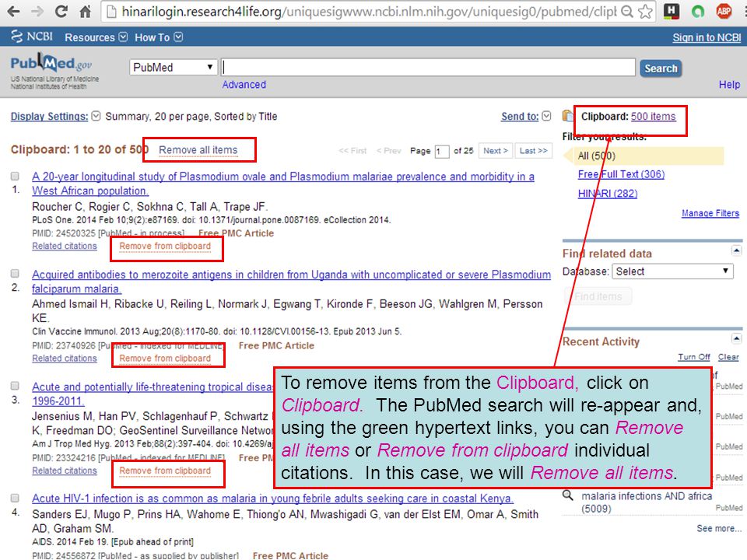
Task: Open the Database Select dropdown
Action: [672, 271]
